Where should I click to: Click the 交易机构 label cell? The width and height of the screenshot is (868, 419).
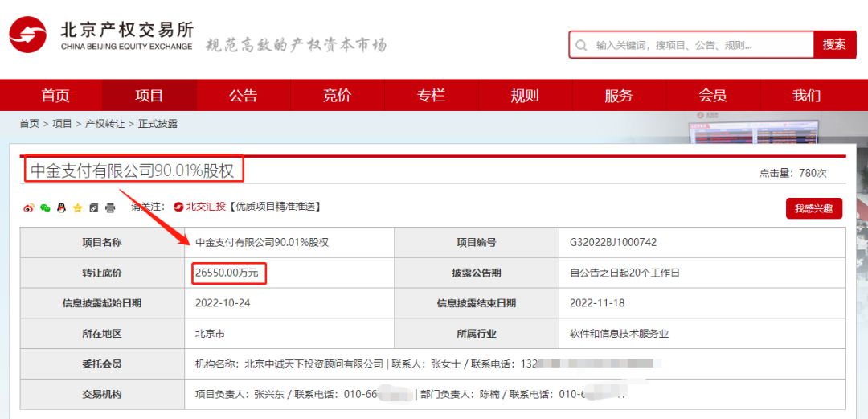pyautogui.click(x=102, y=395)
